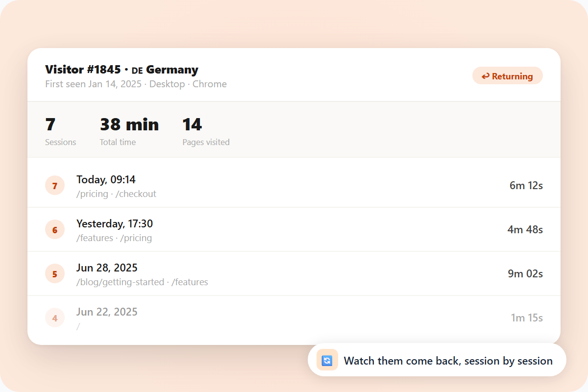This screenshot has width=588, height=392.
Task: Click the /pricing · /checkout path text
Action: point(116,194)
